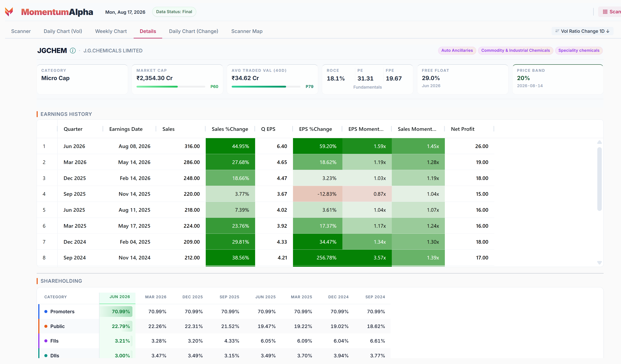Viewport: 621px width, 364px height.
Task: Click the Commodity & Industrial Chemicals tag
Action: 516,50
